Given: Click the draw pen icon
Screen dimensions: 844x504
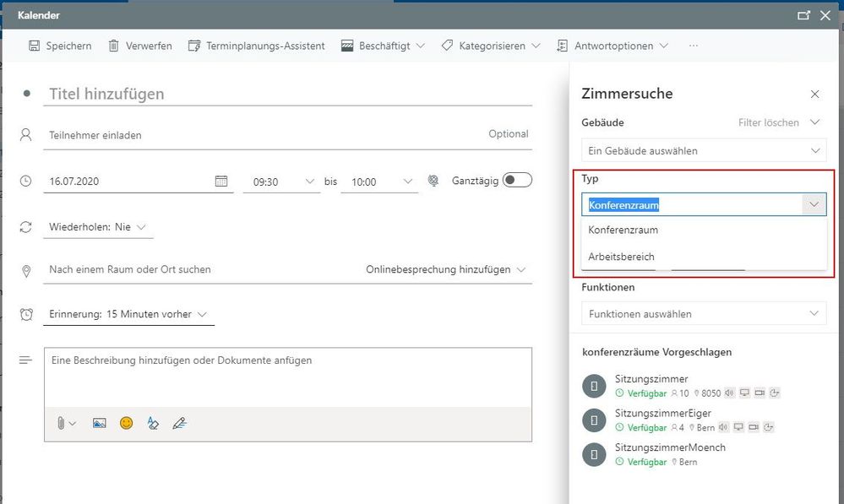Looking at the screenshot, I should point(180,423).
